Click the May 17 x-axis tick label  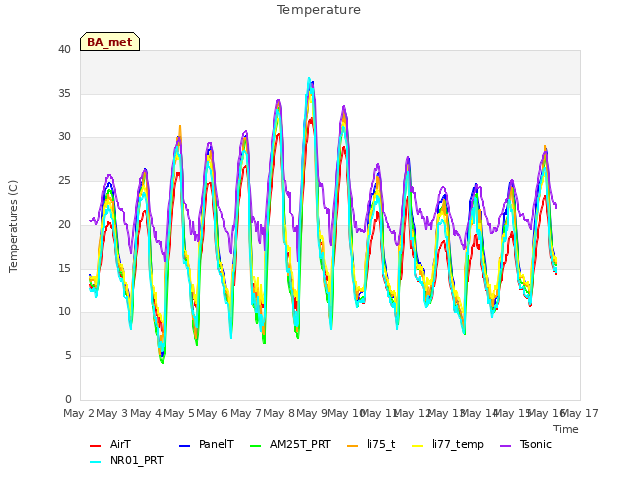580,413
